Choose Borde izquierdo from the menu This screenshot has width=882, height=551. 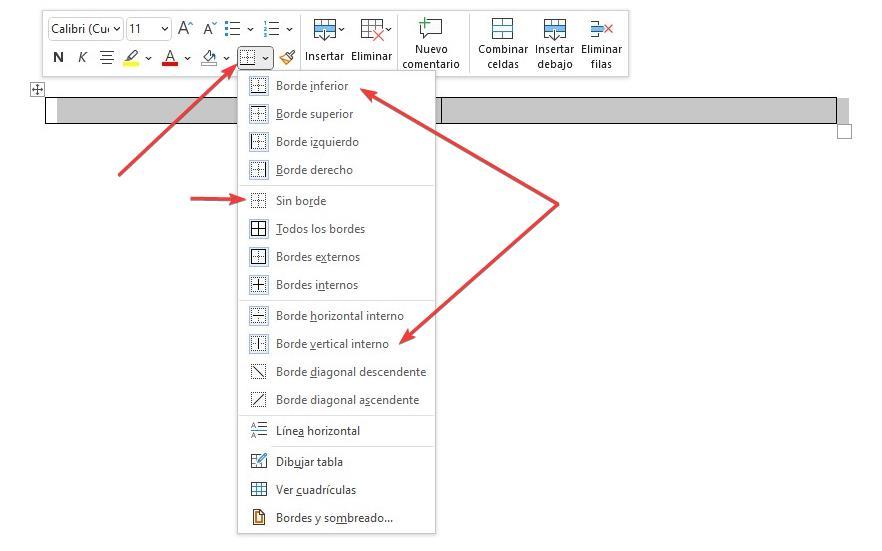click(x=336, y=142)
